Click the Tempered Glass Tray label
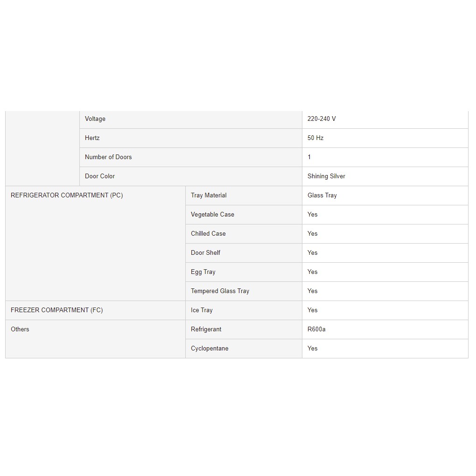The image size is (476, 476). tap(220, 291)
